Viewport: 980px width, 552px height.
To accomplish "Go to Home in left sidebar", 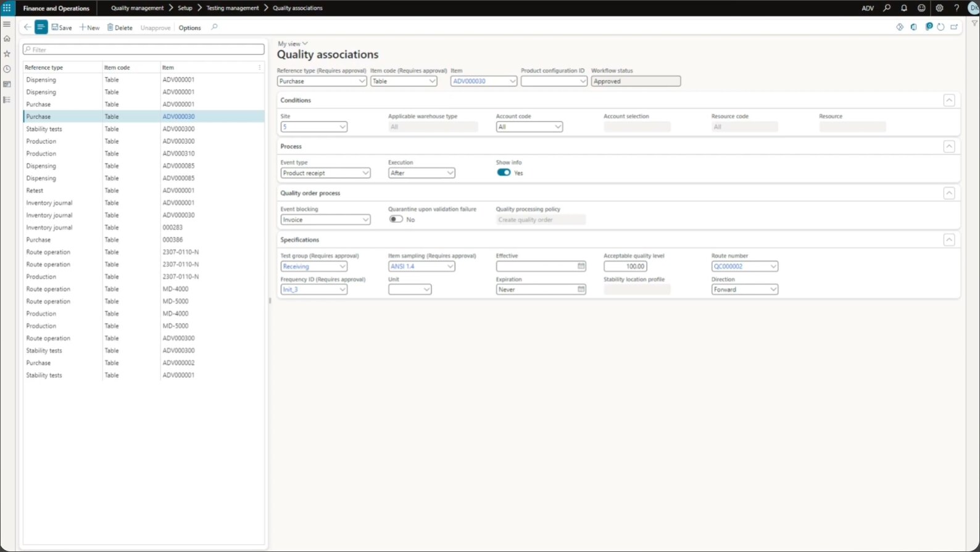I will tap(7, 39).
